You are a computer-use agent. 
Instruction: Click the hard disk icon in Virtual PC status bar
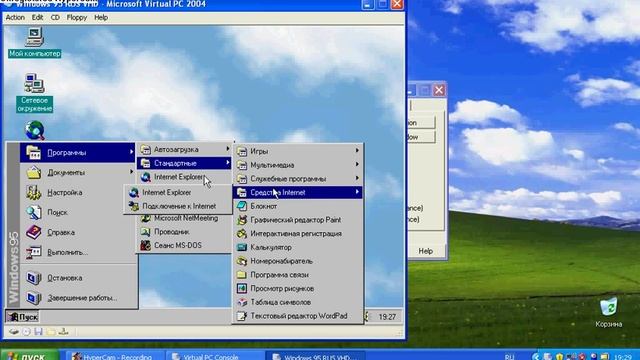(x=14, y=332)
